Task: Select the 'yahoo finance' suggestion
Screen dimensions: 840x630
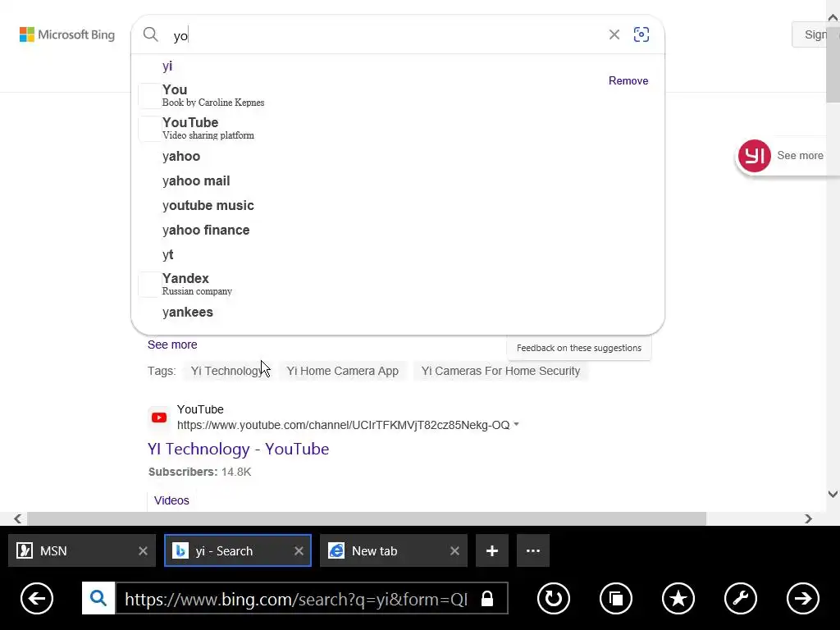Action: (398, 231)
